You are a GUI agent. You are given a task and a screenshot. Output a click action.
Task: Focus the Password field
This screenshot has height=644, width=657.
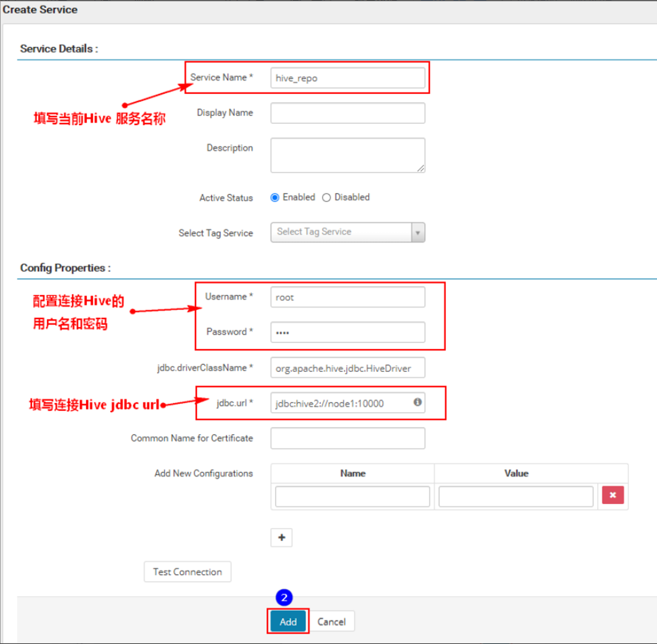[348, 332]
